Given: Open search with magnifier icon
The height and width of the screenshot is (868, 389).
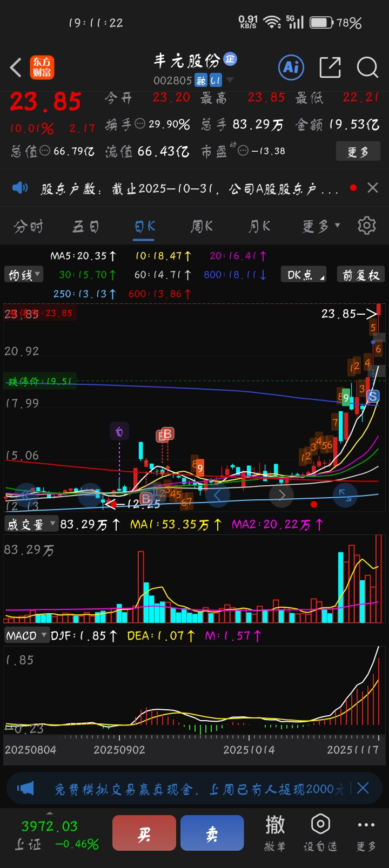Looking at the screenshot, I should [367, 67].
